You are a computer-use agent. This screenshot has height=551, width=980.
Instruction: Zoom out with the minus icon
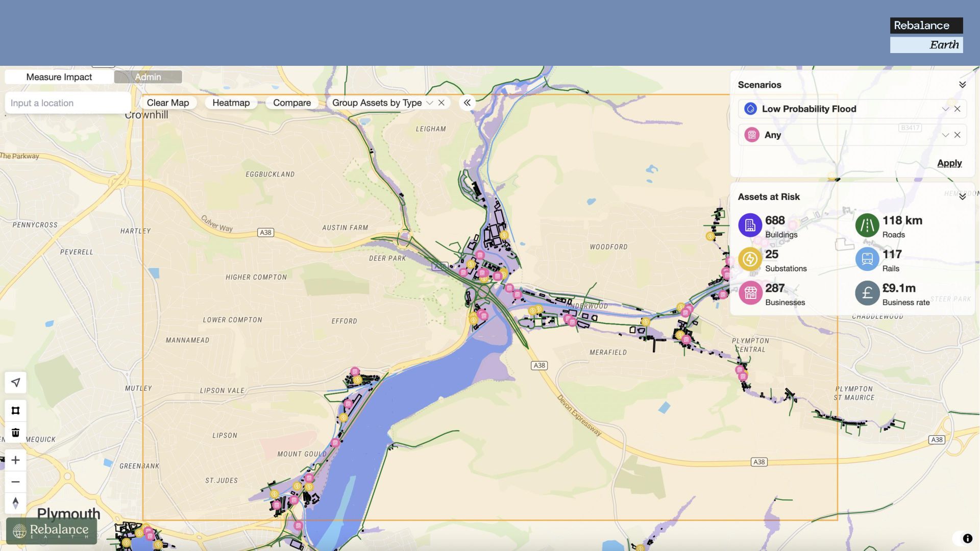[x=15, y=482]
